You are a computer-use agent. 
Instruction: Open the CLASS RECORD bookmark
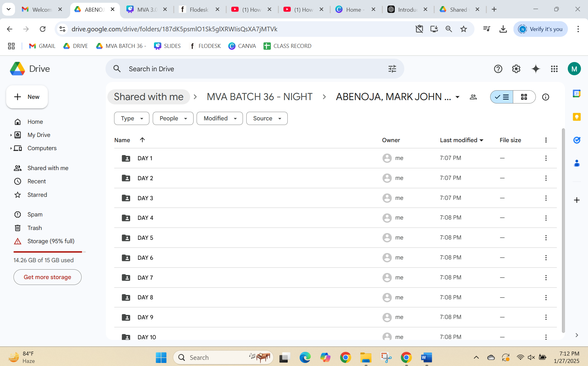[x=287, y=46]
